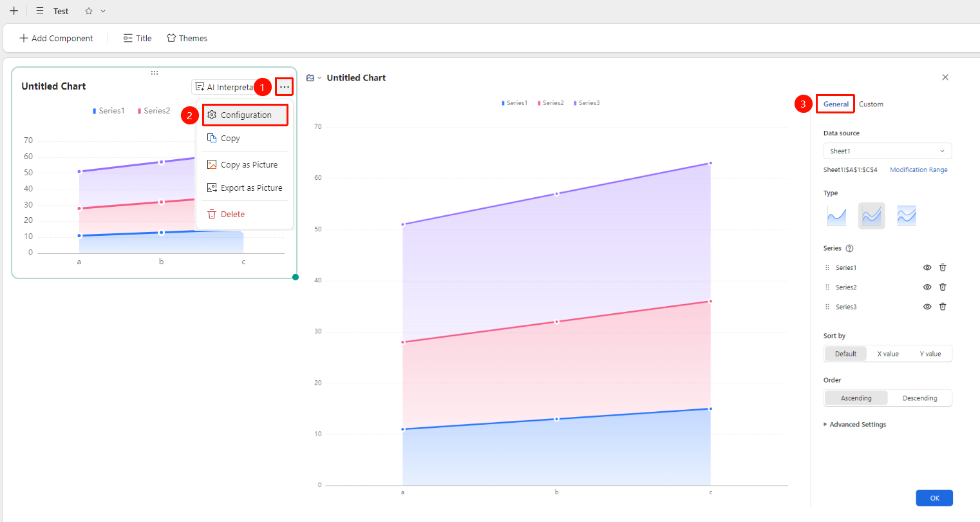Viewport: 980px width, 522px height.
Task: Click the OK button
Action: (934, 498)
